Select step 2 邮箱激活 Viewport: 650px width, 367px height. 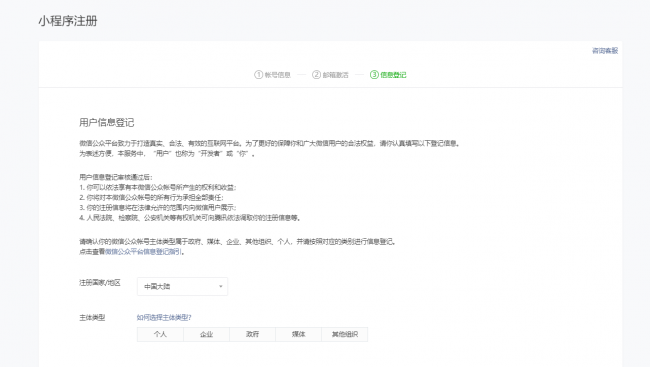click(330, 75)
